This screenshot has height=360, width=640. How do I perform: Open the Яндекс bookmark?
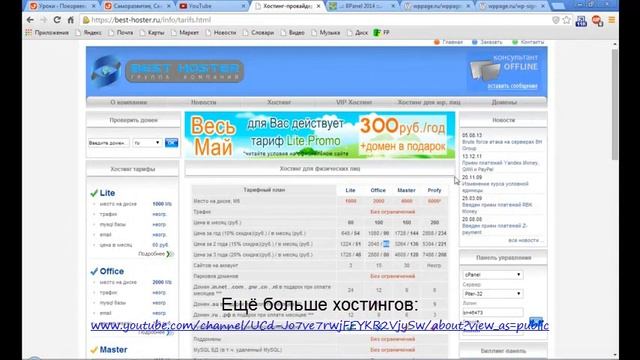point(89,32)
